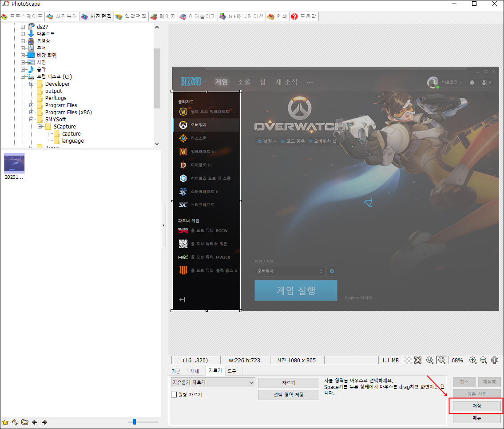Select the PerfLogs folder

pyautogui.click(x=56, y=98)
